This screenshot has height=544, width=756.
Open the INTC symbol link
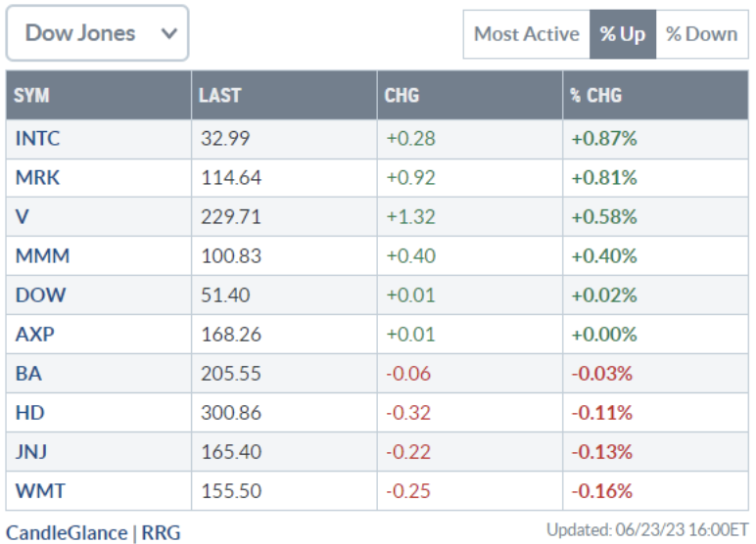click(x=37, y=139)
